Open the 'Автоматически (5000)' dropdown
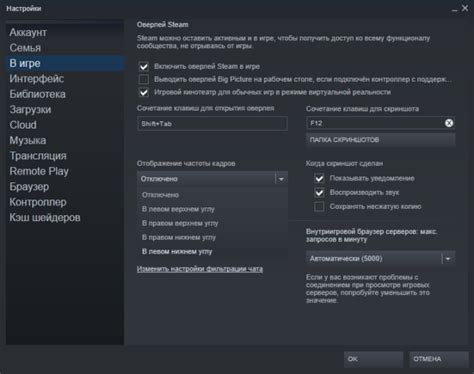 [380, 259]
